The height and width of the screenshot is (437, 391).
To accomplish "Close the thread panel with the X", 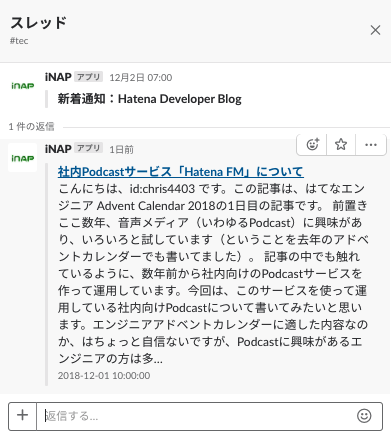I will 375,30.
